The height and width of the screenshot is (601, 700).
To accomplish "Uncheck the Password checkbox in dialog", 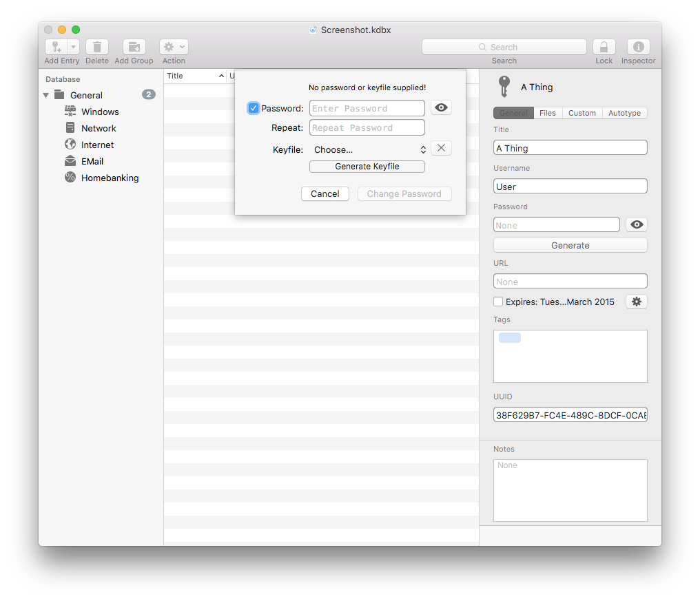I will (x=254, y=108).
